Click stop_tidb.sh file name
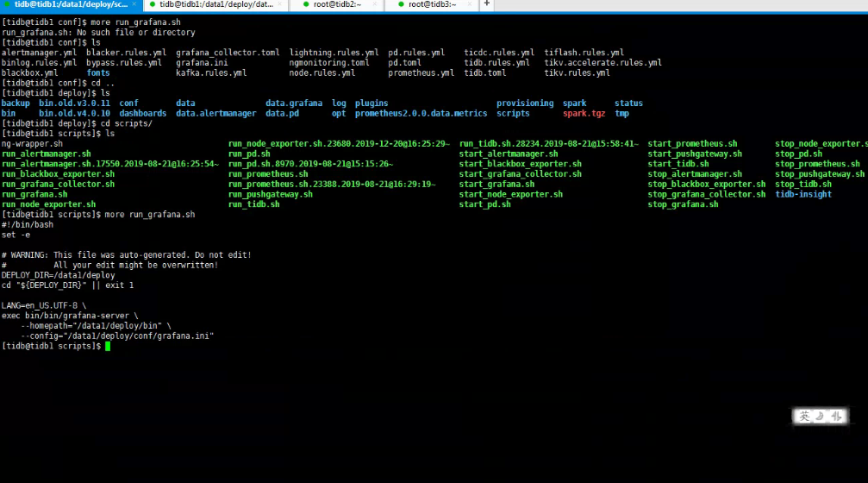Viewport: 868px width, 483px height. [803, 184]
